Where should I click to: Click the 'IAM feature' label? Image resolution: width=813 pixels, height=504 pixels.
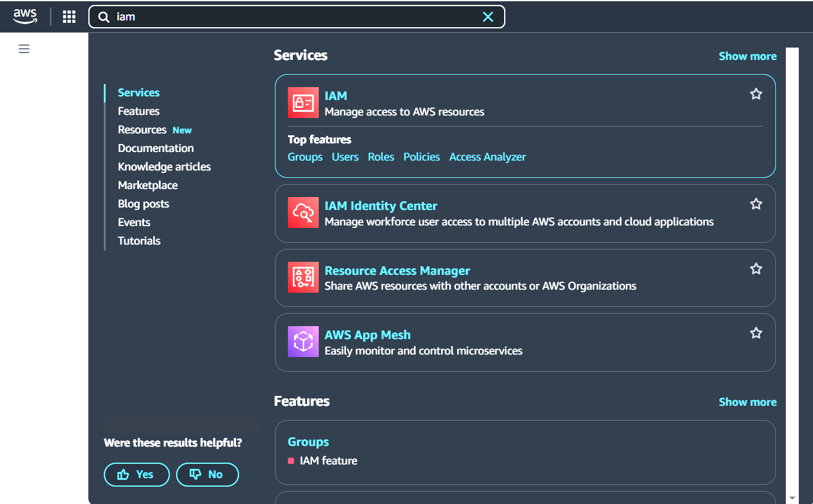click(329, 461)
